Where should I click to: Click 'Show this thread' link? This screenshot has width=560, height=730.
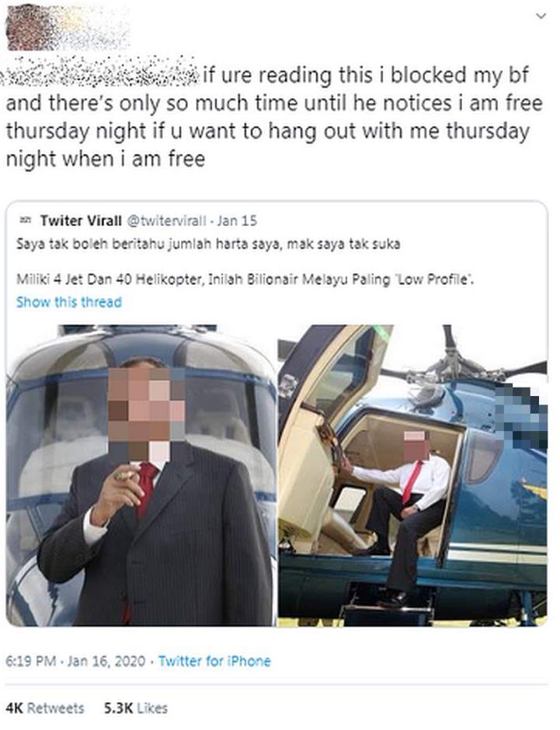point(69,302)
